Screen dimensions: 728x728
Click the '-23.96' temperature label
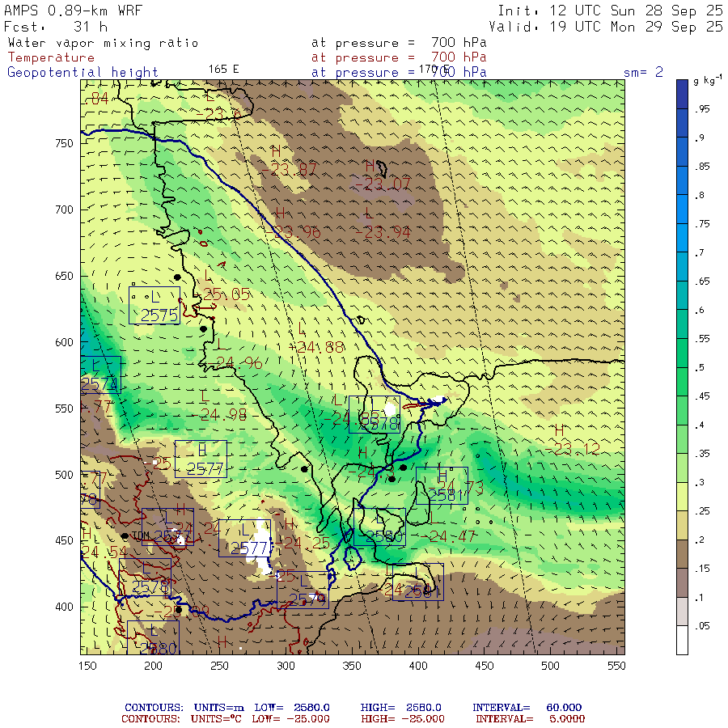(x=294, y=231)
